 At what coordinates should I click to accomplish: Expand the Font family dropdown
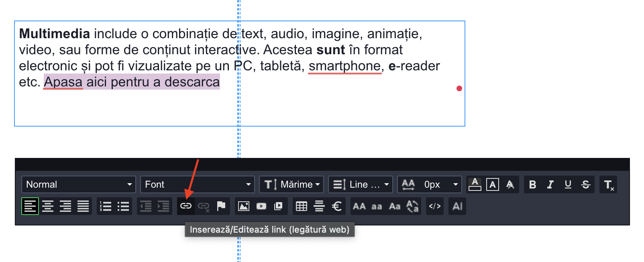(198, 184)
